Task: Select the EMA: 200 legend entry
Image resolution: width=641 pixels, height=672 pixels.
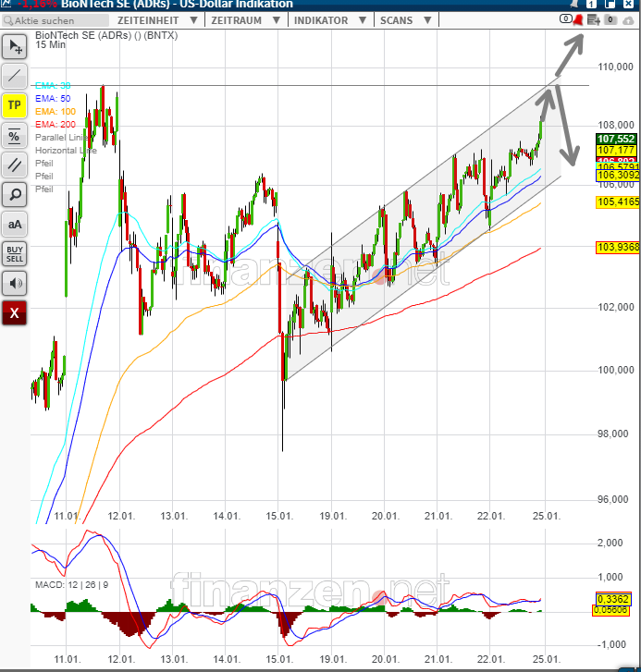Action: tap(55, 124)
